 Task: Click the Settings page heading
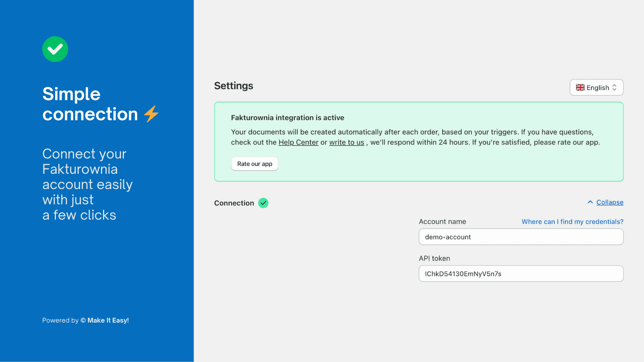[233, 86]
